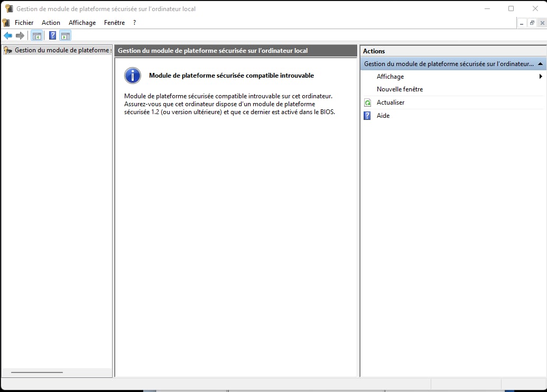Open the Fenêtre menu
Viewport: 547px width, 392px height.
[114, 23]
